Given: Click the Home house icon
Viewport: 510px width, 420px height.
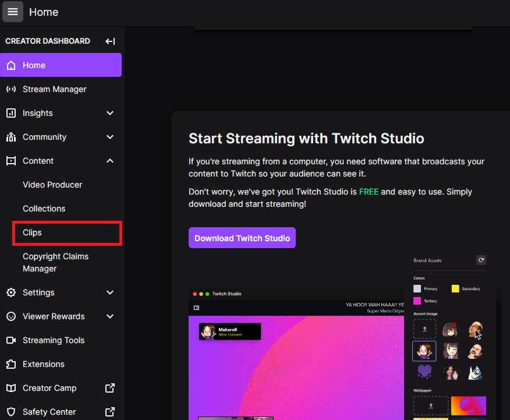Looking at the screenshot, I should (x=11, y=65).
